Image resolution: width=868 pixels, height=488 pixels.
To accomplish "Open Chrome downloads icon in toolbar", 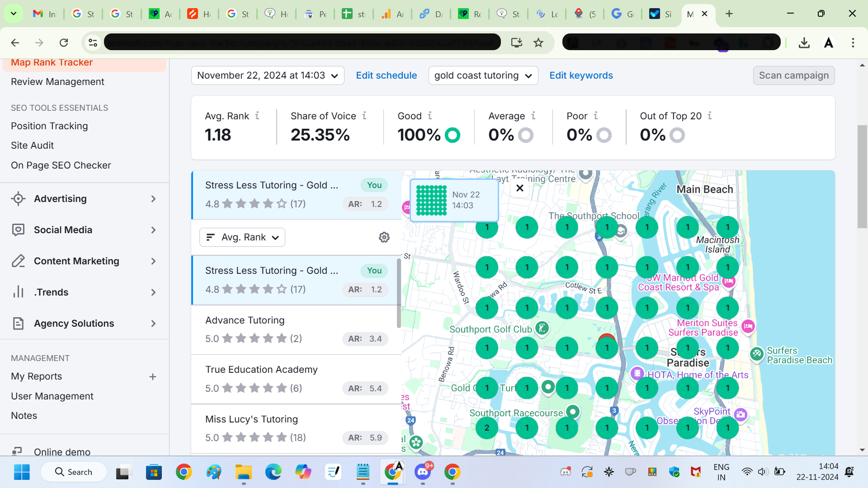I will 804,42.
